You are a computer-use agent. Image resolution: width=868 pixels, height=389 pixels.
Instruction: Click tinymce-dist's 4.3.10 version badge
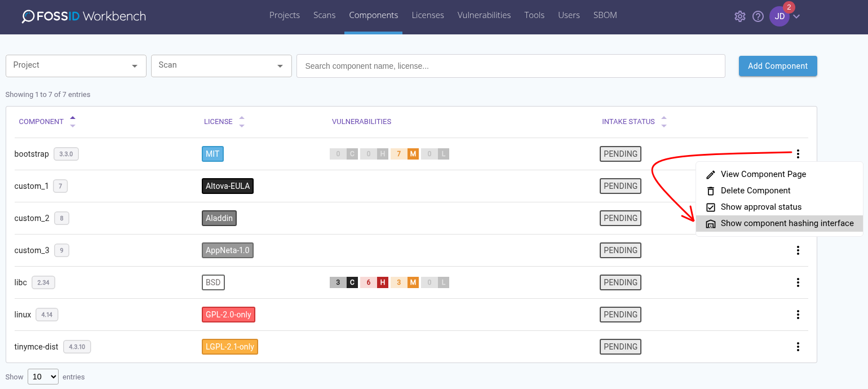(77, 347)
